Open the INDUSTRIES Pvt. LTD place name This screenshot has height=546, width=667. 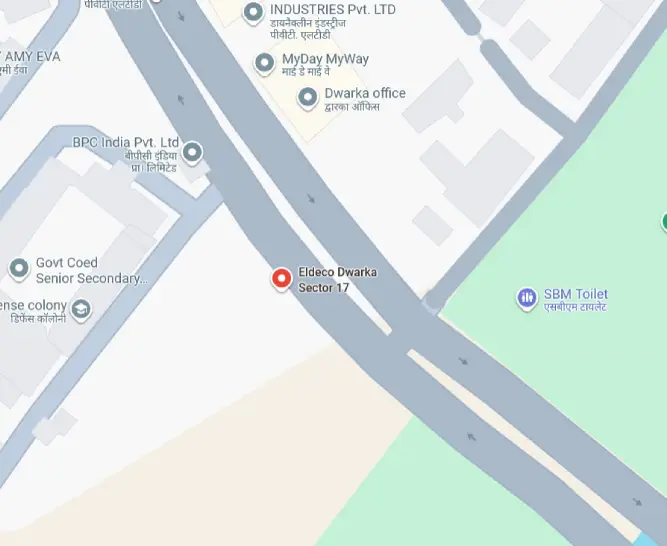point(333,9)
